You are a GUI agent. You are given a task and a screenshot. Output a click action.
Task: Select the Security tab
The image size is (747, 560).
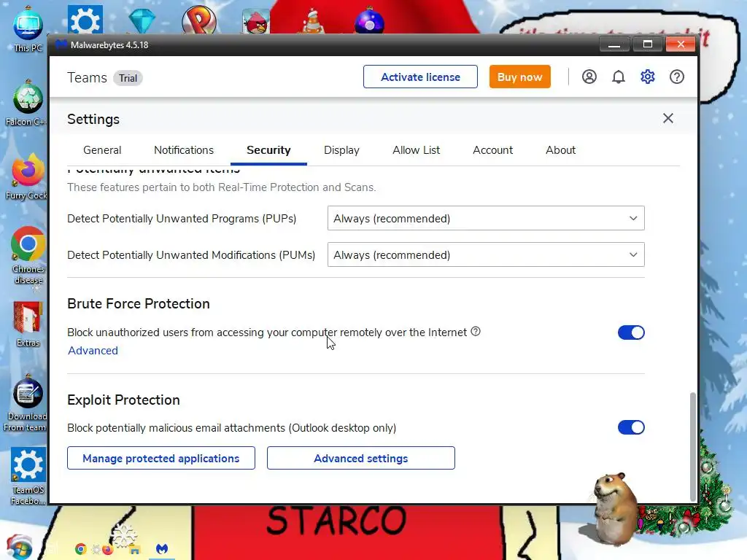pos(268,150)
